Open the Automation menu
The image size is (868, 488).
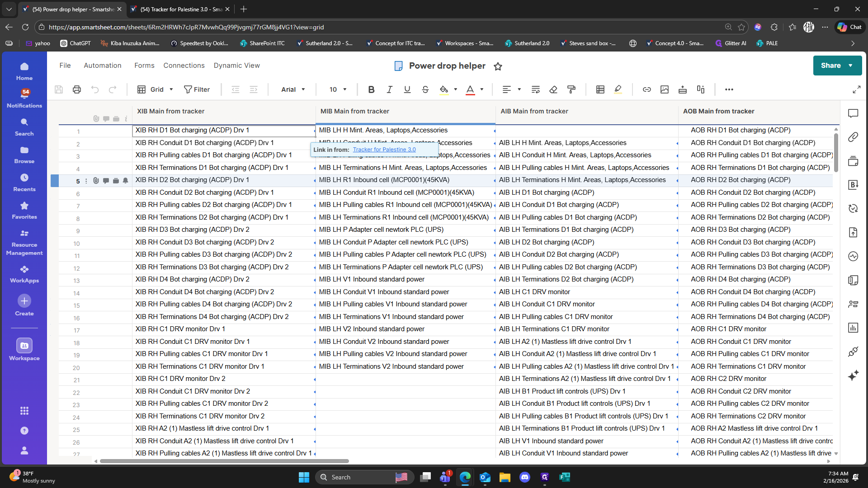click(x=103, y=66)
